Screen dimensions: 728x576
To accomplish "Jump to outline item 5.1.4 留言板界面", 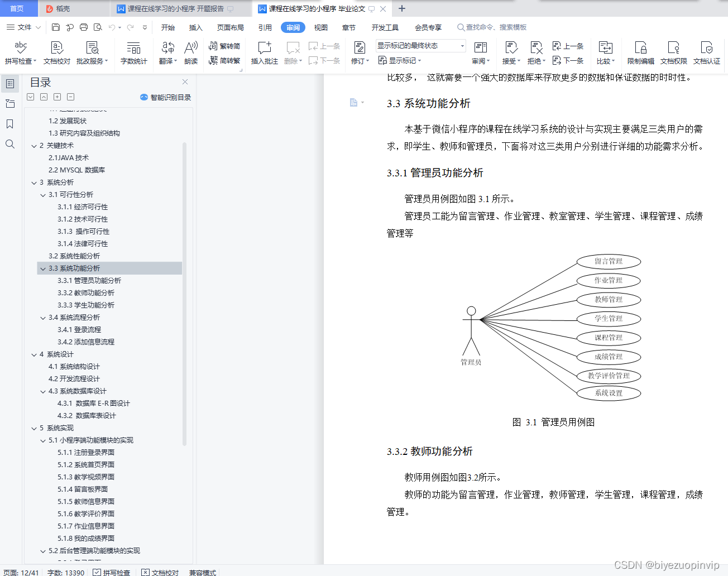I will [x=83, y=489].
